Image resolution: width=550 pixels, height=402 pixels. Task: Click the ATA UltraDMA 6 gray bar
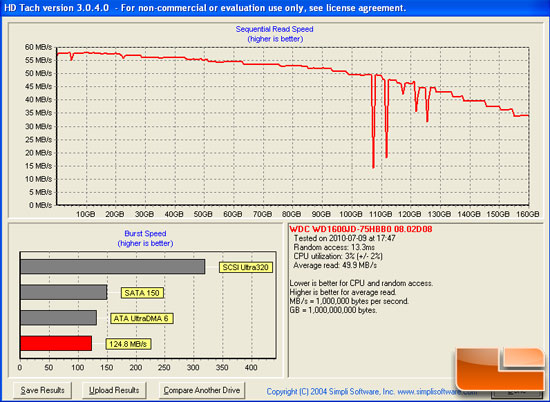coord(59,317)
